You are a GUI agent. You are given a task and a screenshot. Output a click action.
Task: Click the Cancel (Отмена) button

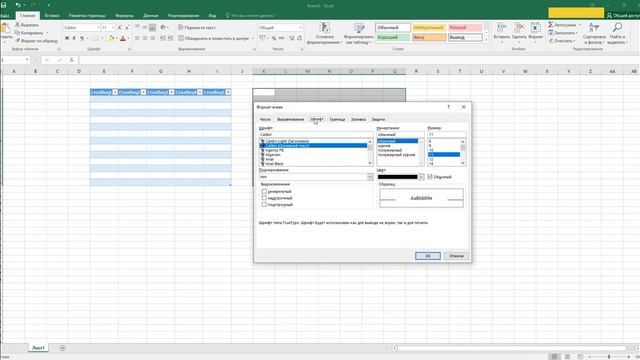pyautogui.click(x=456, y=256)
